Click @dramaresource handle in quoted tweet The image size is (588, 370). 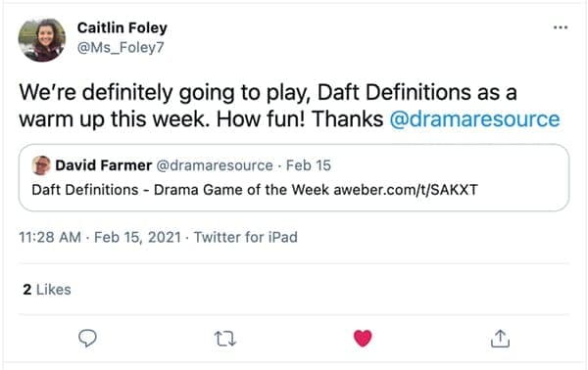coord(215,165)
